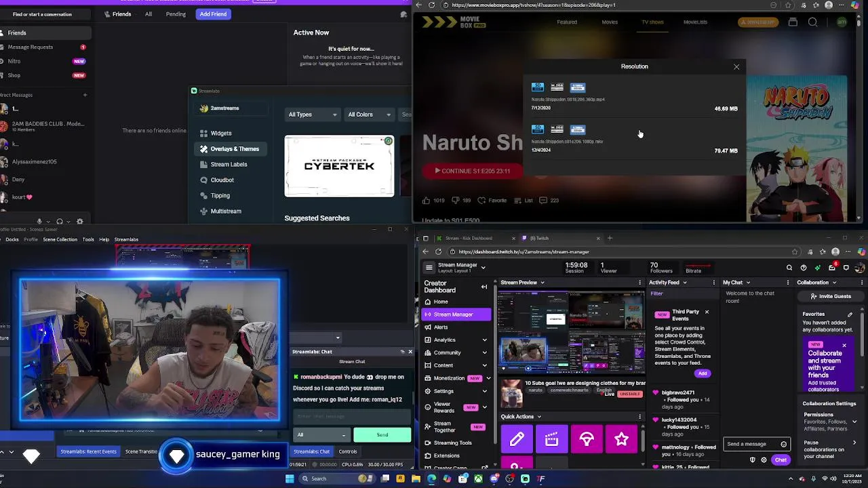The image size is (868, 488).
Task: Open OBS Tools menu
Action: [88, 240]
